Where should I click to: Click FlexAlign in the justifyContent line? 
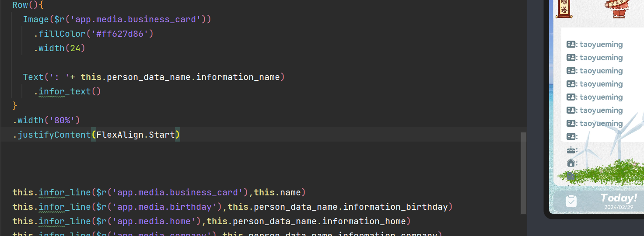(120, 135)
